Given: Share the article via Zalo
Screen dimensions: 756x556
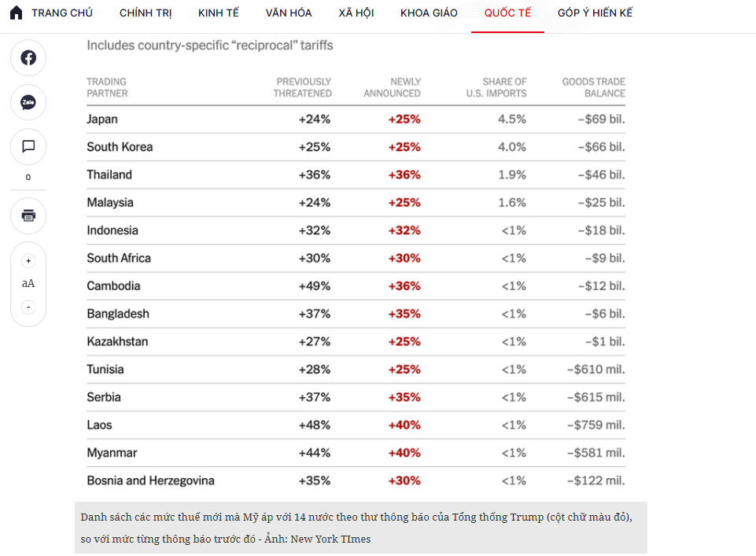Looking at the screenshot, I should (28, 102).
